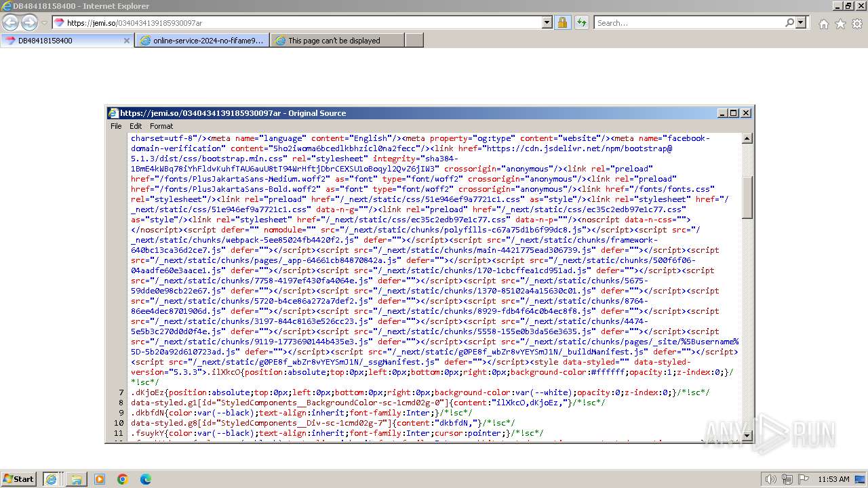
Task: Click the Internet Explorer title bar icon
Action: click(x=6, y=6)
